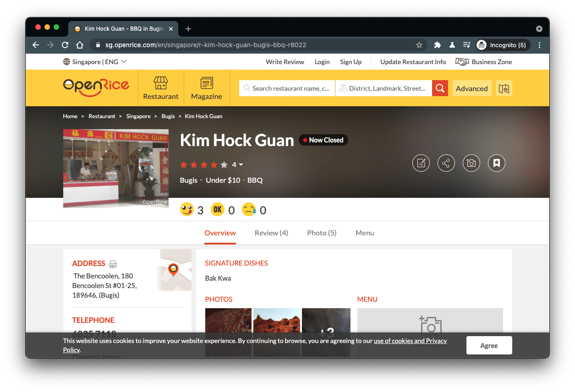Click the write review pencil icon
Screen dimensions: 575x392
[x=421, y=163]
